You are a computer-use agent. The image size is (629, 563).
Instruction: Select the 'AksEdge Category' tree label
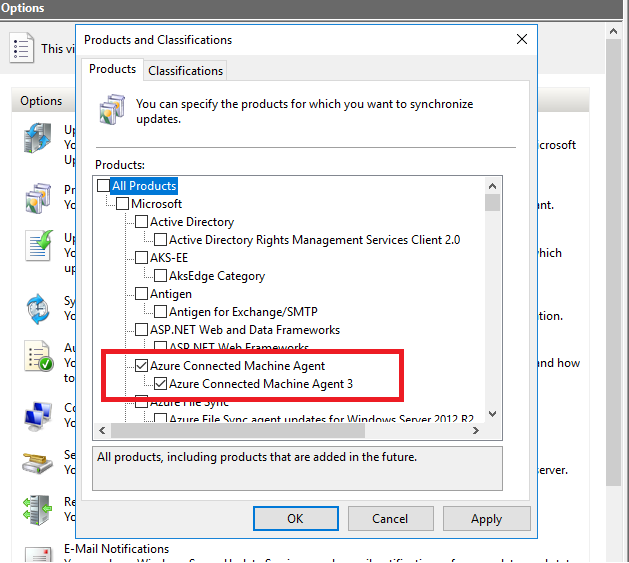pyautogui.click(x=217, y=276)
